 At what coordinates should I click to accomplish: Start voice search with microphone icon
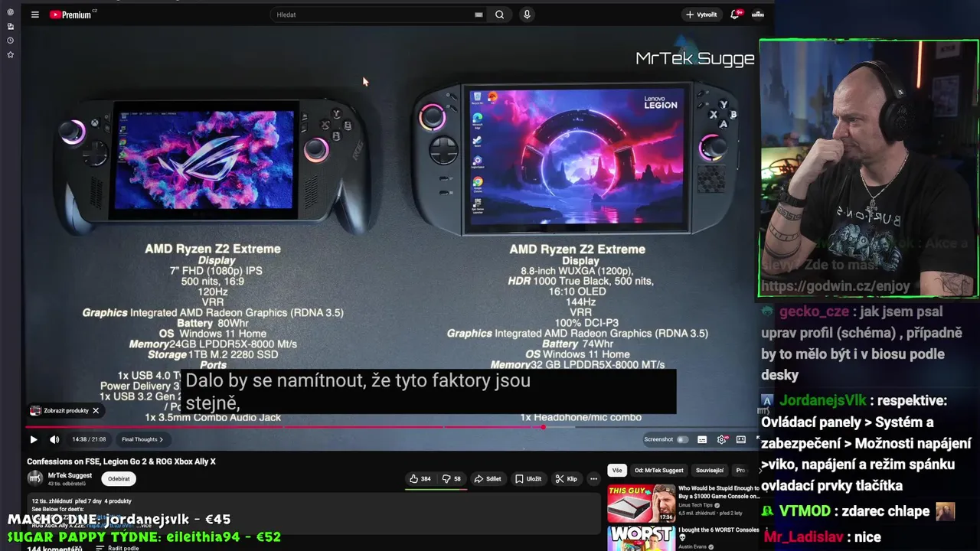click(x=527, y=15)
